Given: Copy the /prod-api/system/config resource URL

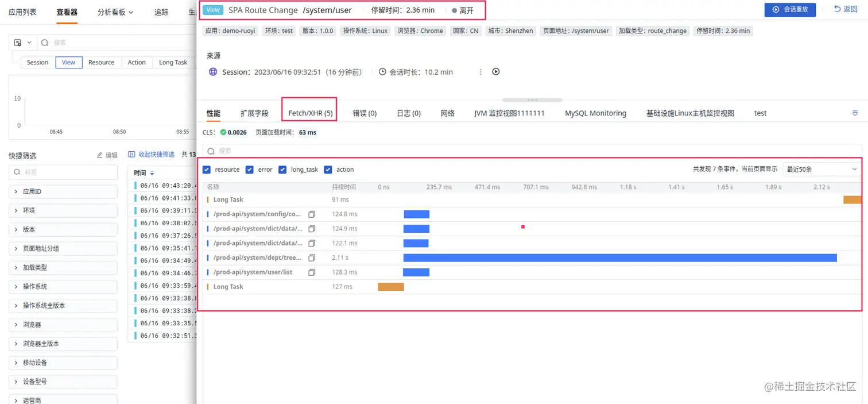Looking at the screenshot, I should [x=312, y=214].
